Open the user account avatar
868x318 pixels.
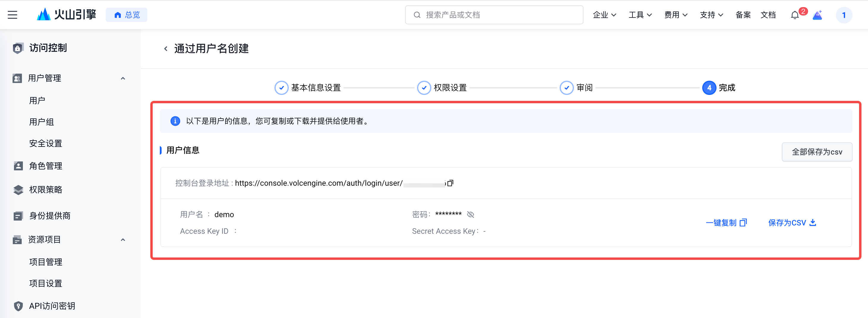844,15
